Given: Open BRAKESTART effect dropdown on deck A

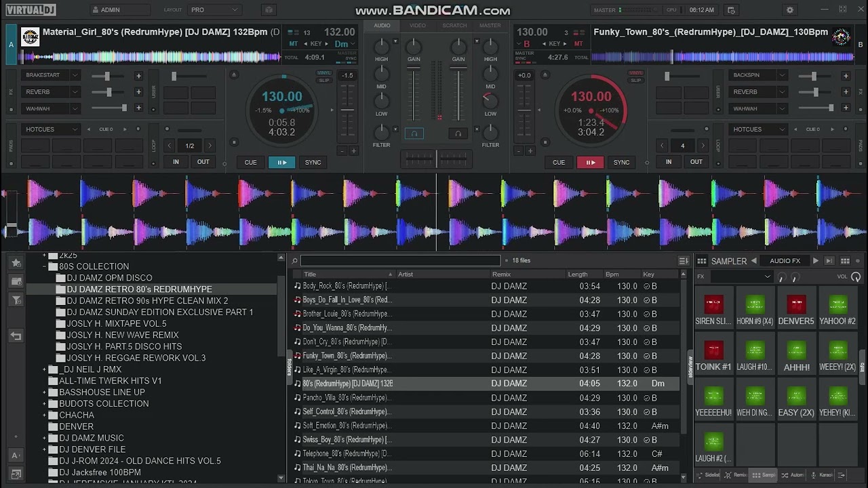Looking at the screenshot, I should click(x=51, y=75).
